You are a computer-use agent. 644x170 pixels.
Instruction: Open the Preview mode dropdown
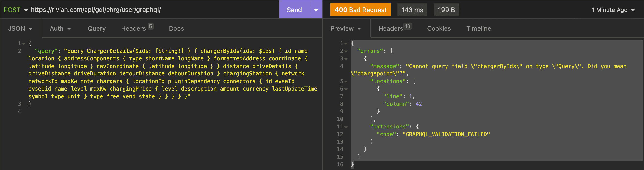[x=346, y=28]
